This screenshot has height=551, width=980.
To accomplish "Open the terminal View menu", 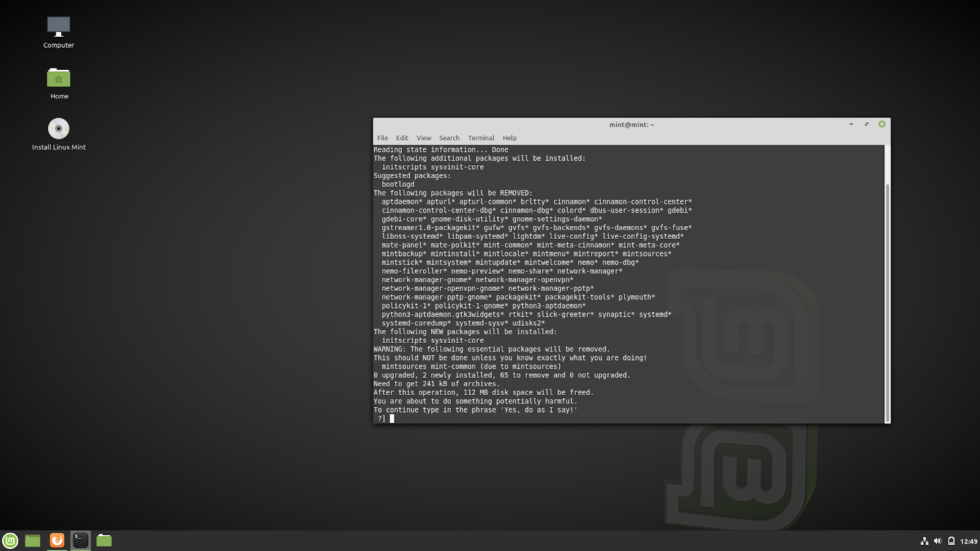I will click(x=424, y=138).
